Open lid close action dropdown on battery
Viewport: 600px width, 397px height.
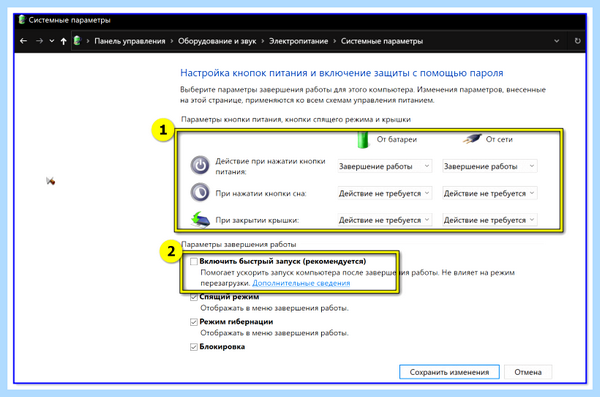tap(385, 220)
